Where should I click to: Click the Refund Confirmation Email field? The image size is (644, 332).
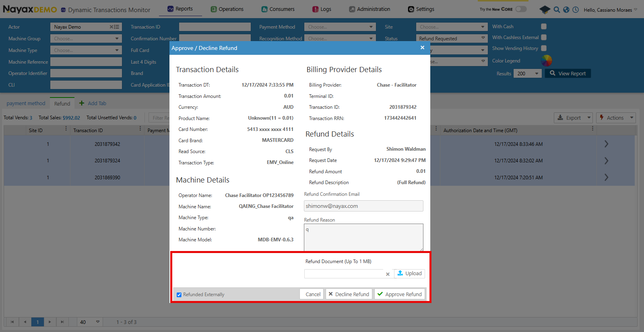363,206
